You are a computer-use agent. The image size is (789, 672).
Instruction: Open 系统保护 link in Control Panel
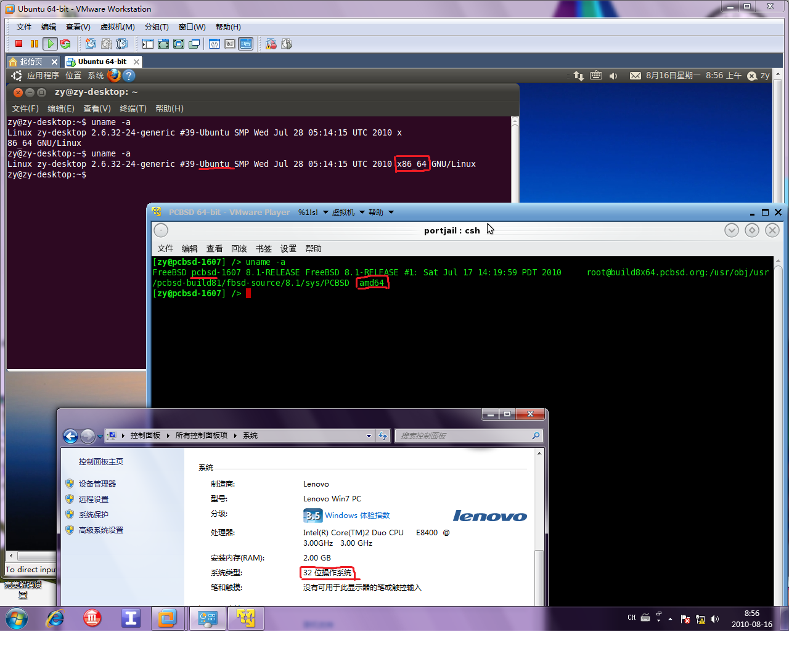pyautogui.click(x=93, y=514)
